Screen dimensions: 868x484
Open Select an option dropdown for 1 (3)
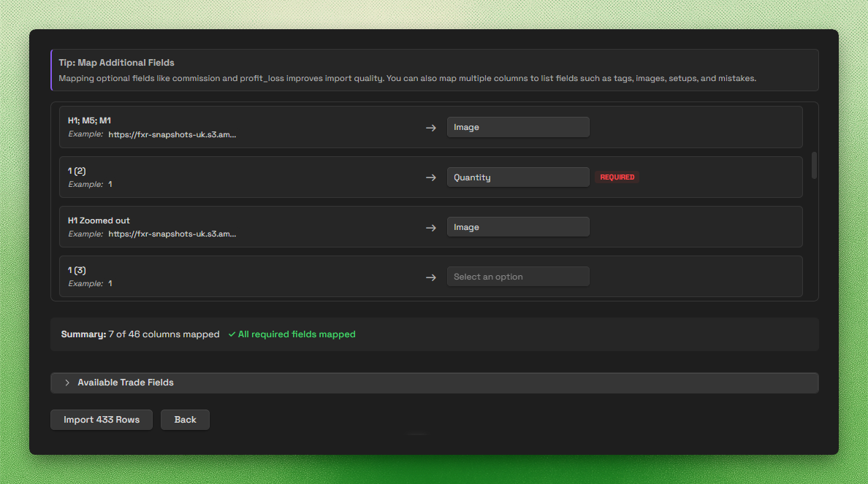pos(518,277)
